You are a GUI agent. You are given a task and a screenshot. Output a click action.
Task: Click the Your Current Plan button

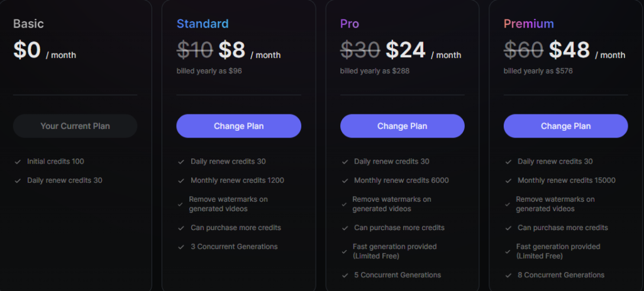pyautogui.click(x=75, y=126)
